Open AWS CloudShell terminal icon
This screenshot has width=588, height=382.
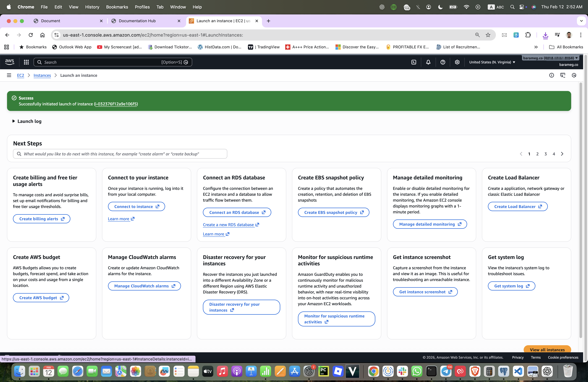coord(414,62)
